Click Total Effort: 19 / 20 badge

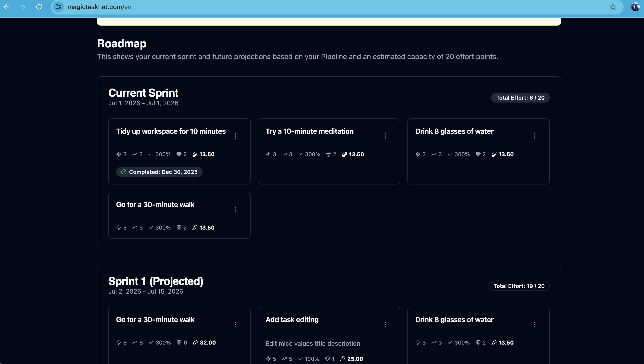point(519,286)
